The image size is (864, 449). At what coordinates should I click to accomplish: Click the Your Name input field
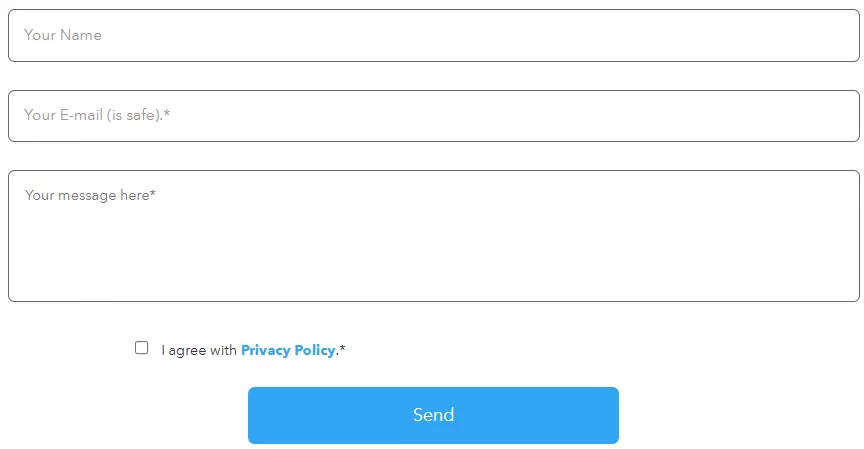(x=433, y=35)
